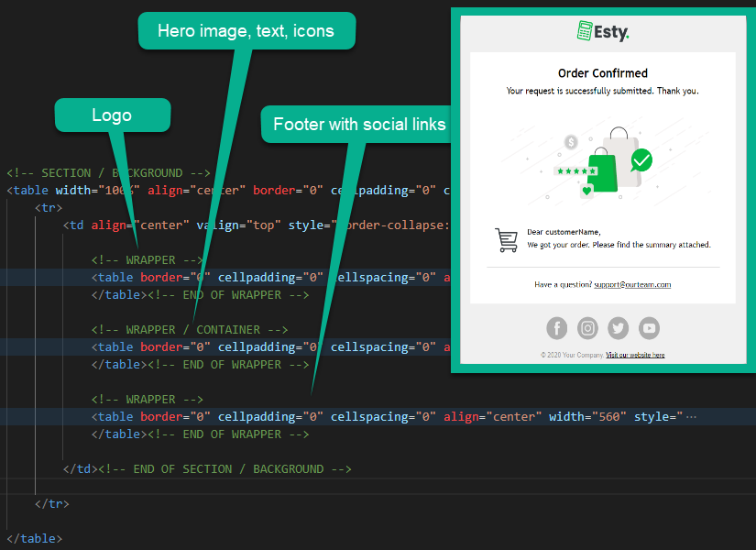Expand the folded style attribute via the ellipsis
The width and height of the screenshot is (756, 550).
click(690, 415)
